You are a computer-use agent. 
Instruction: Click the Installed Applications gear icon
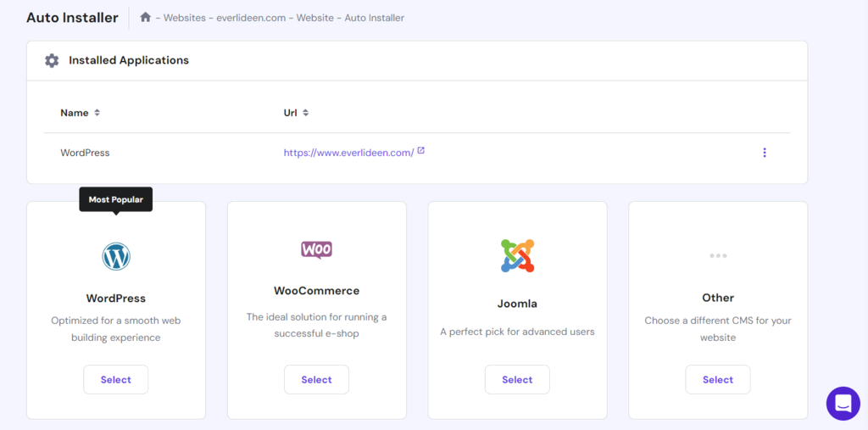(x=52, y=60)
